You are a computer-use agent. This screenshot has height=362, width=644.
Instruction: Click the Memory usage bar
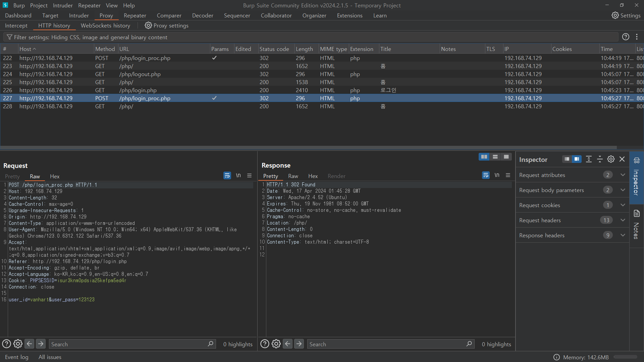click(626, 357)
